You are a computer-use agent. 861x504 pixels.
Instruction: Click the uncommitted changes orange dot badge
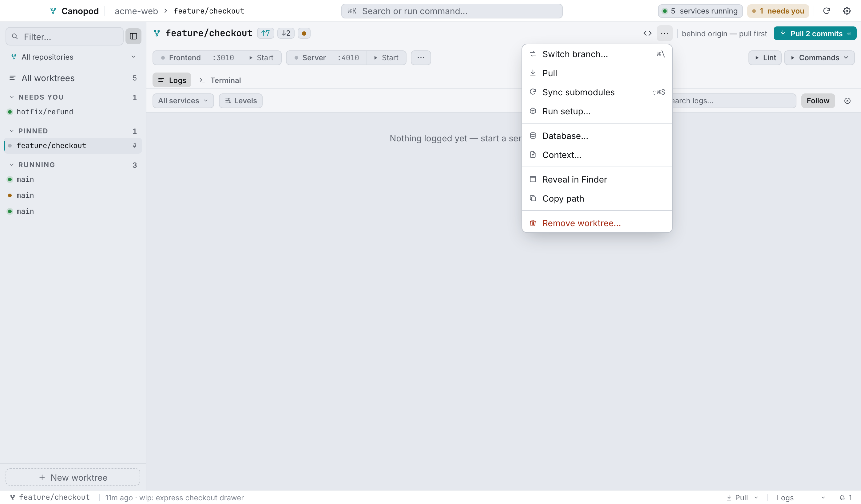[x=304, y=33]
